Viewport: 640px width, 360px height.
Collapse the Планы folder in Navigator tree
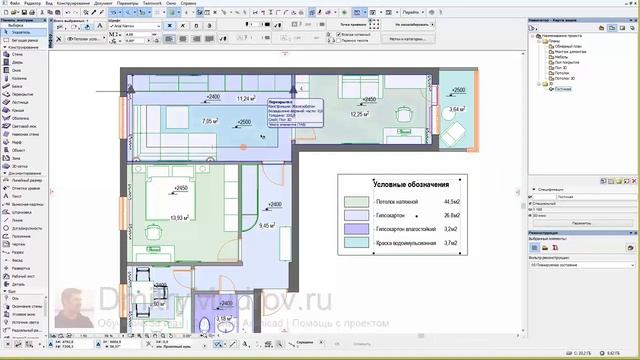click(539, 41)
